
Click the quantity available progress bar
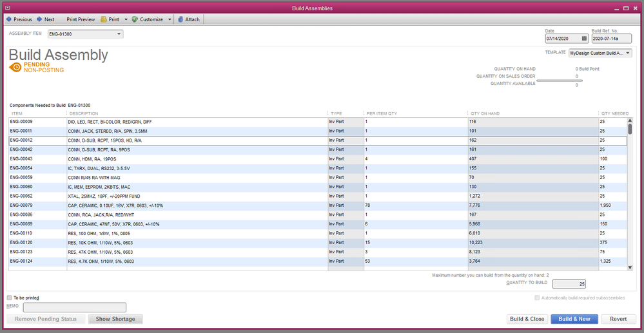560,81
